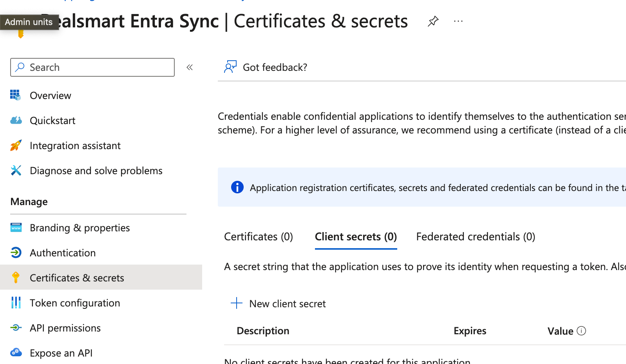The height and width of the screenshot is (364, 626).
Task: Open Integration assistant rocket icon
Action: (x=16, y=146)
